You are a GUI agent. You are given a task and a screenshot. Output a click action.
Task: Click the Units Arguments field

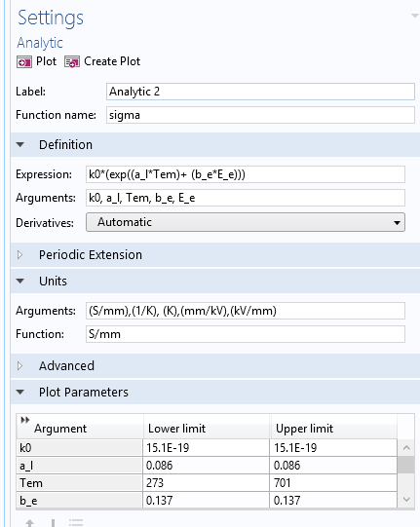246,311
